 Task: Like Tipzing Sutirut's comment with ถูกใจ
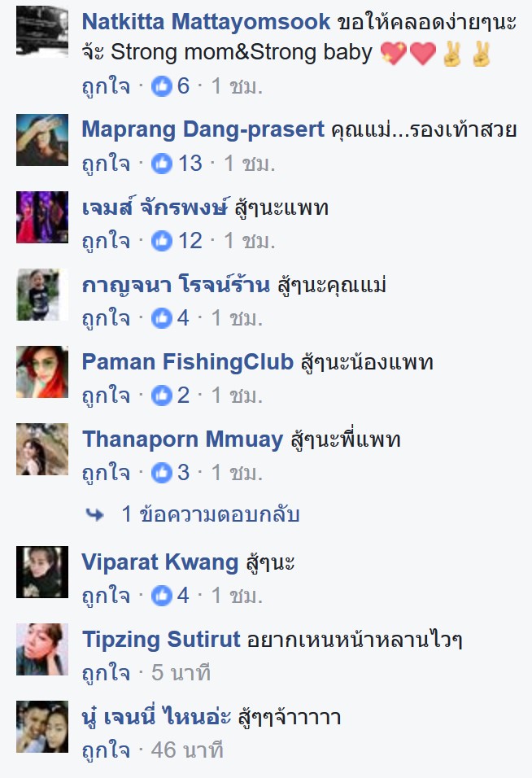(x=106, y=673)
